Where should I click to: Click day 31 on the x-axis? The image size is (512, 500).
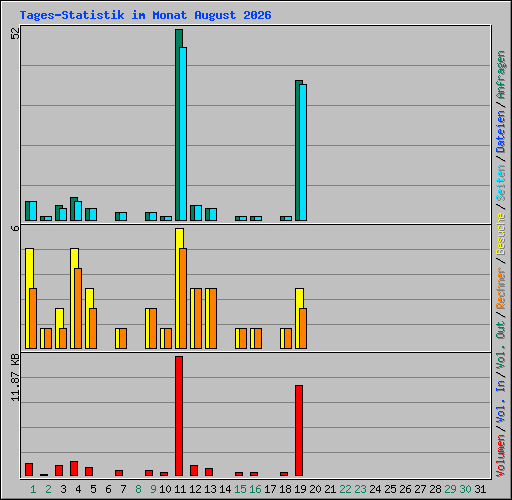[480, 489]
